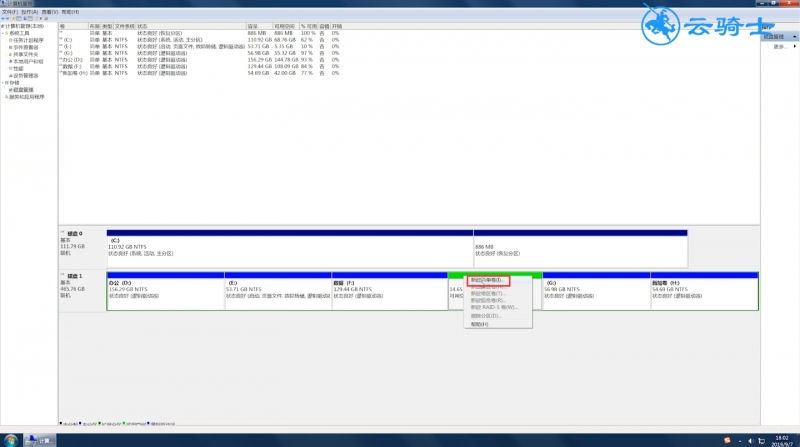800x447 pixels.
Task: Click the 可用空间 column header
Action: 285,26
